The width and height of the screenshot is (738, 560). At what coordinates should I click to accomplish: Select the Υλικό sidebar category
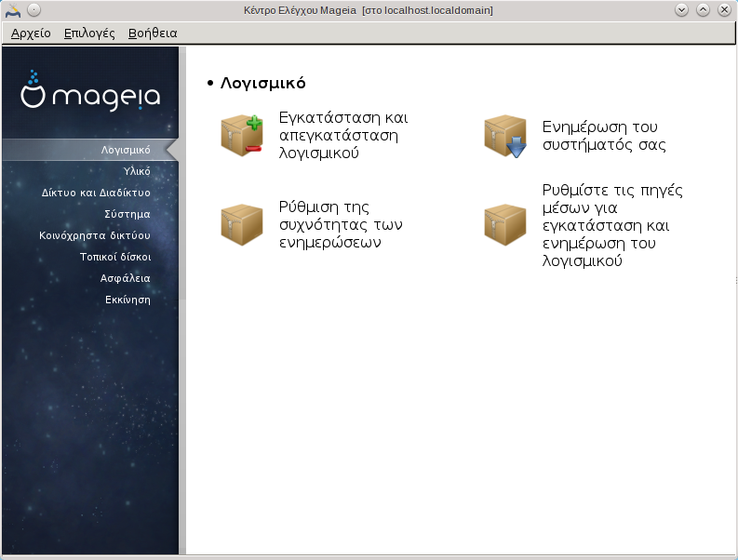(137, 171)
